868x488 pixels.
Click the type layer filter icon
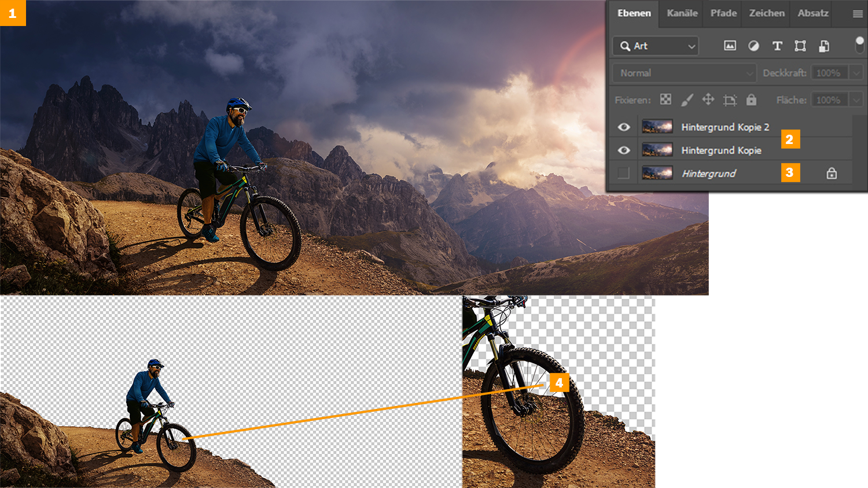[777, 46]
